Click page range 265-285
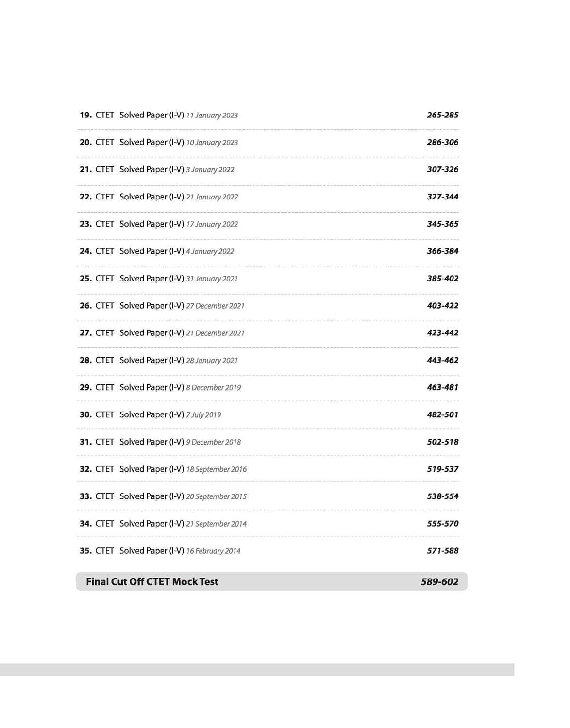570x728 pixels. [443, 115]
